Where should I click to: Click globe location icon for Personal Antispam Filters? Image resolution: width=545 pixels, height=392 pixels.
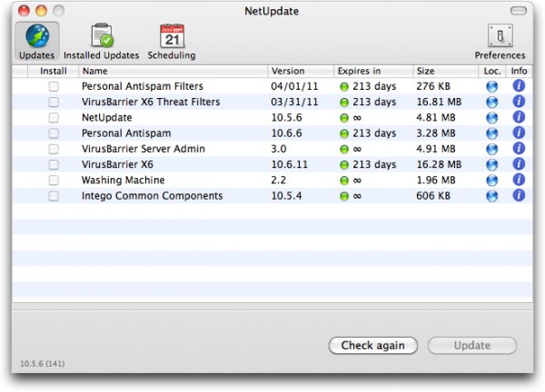[x=491, y=86]
